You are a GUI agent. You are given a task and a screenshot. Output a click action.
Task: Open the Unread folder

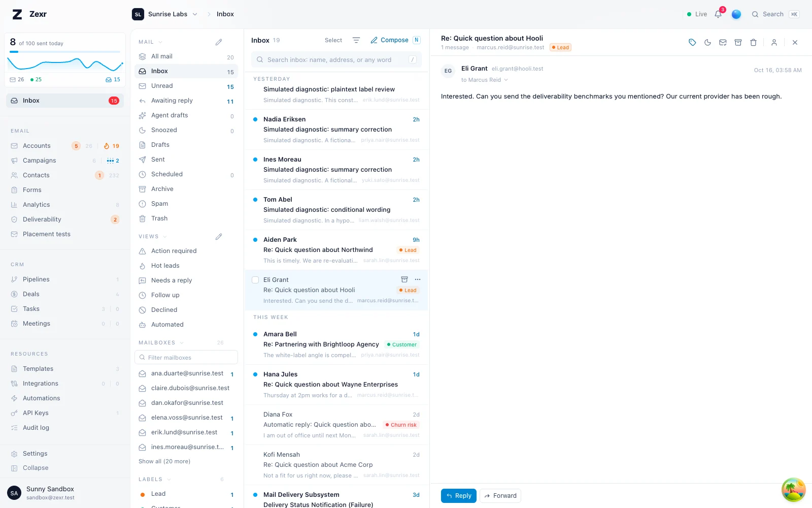click(x=186, y=86)
